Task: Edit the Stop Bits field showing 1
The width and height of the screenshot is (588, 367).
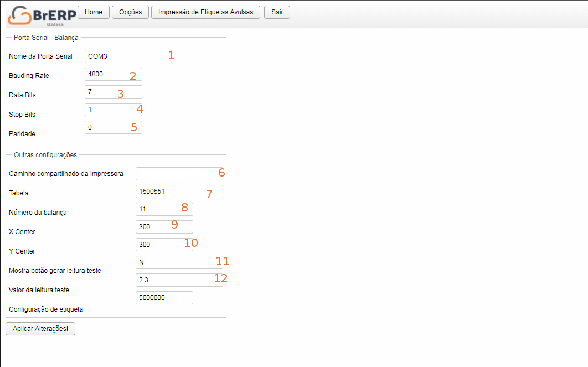Action: (x=113, y=110)
